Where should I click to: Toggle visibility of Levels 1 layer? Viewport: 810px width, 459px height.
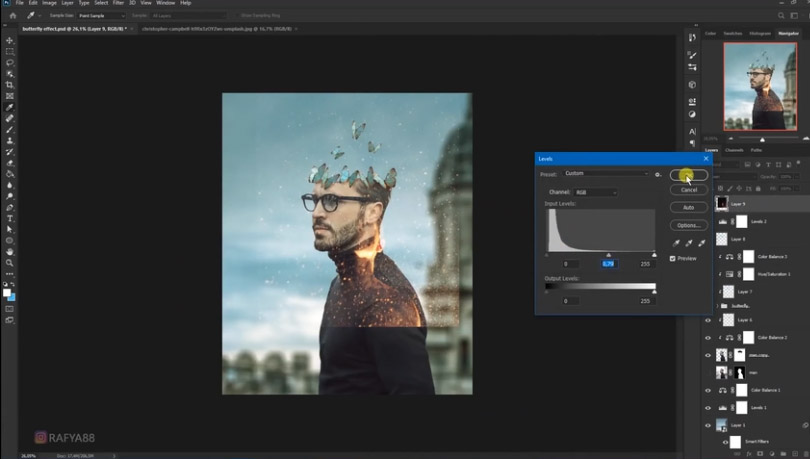(708, 408)
